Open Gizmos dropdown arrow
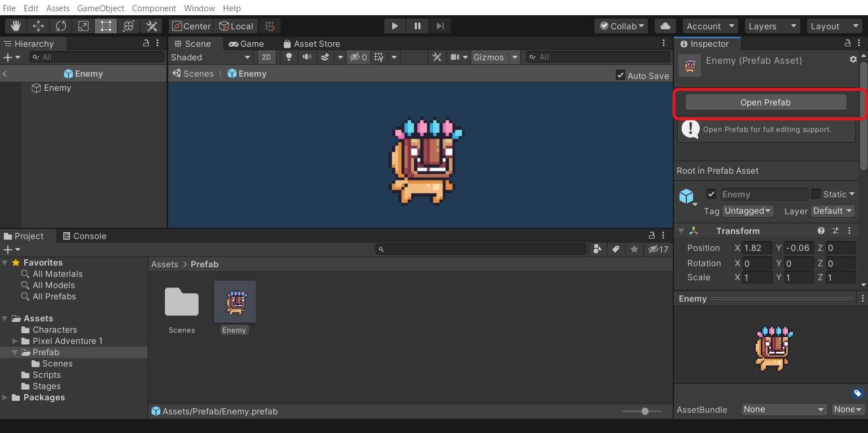The image size is (868, 433). (x=515, y=57)
